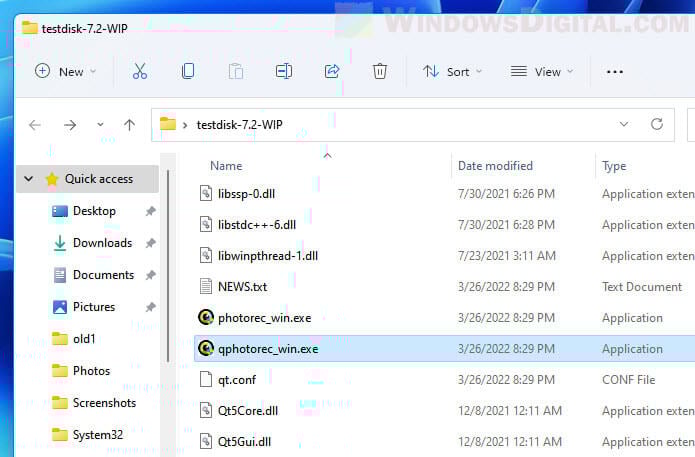The height and width of the screenshot is (457, 695).
Task: Open the old1 folder in sidebar
Action: point(84,339)
